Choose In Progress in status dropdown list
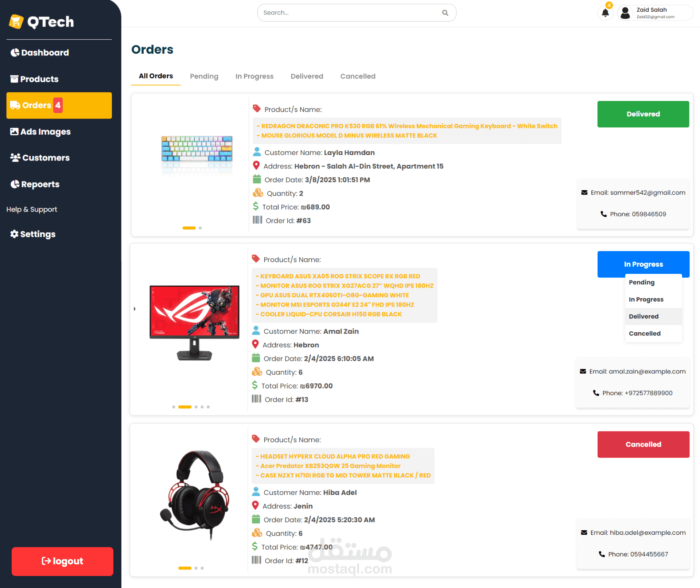The height and width of the screenshot is (588, 700). point(653,299)
